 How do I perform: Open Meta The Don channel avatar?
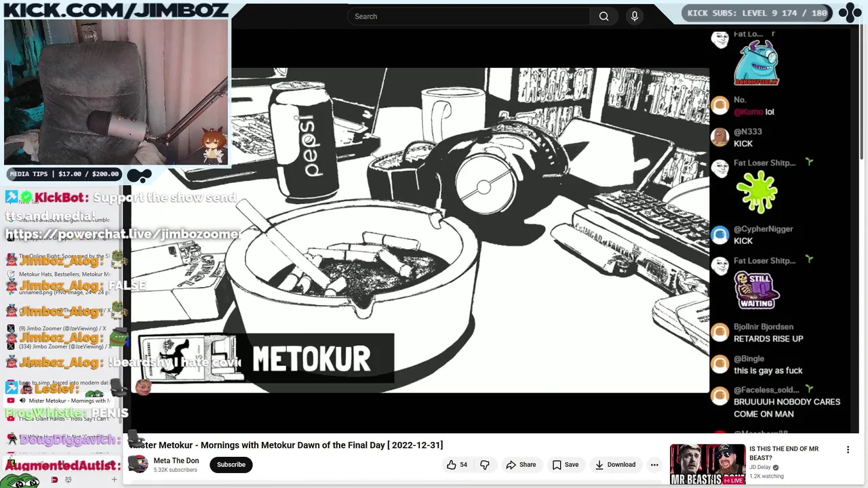[138, 464]
